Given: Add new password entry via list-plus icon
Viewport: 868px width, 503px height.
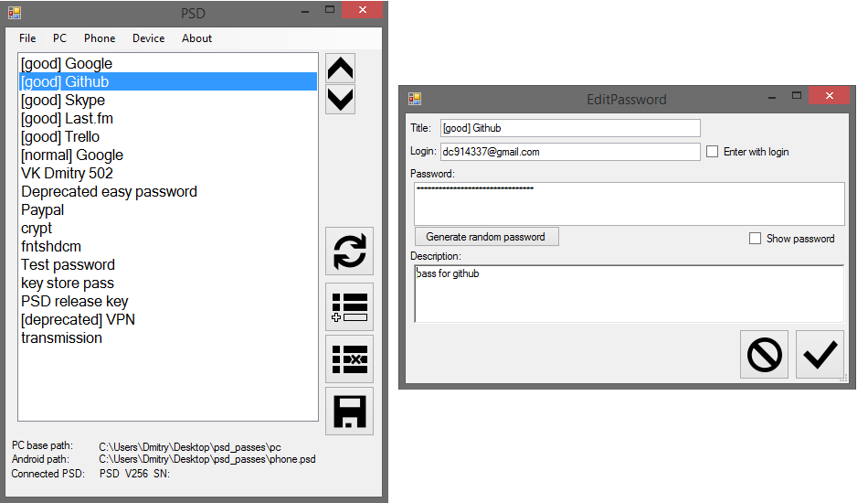Looking at the screenshot, I should (x=349, y=307).
